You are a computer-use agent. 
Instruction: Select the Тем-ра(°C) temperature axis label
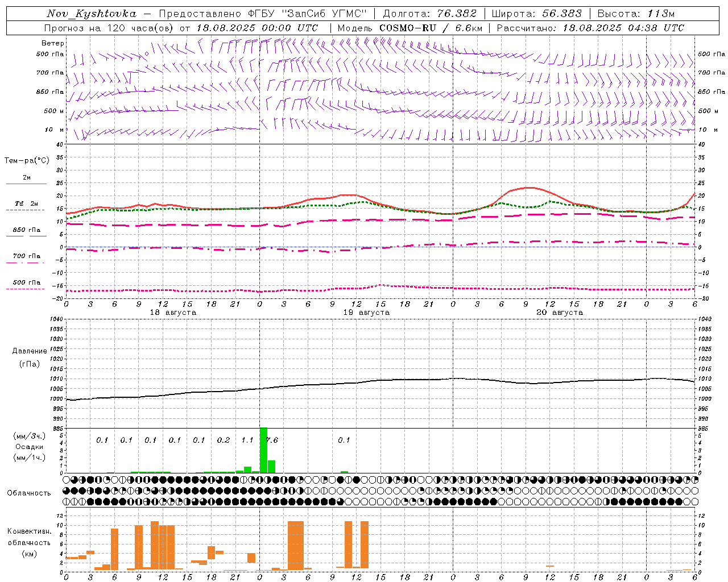[x=27, y=161]
